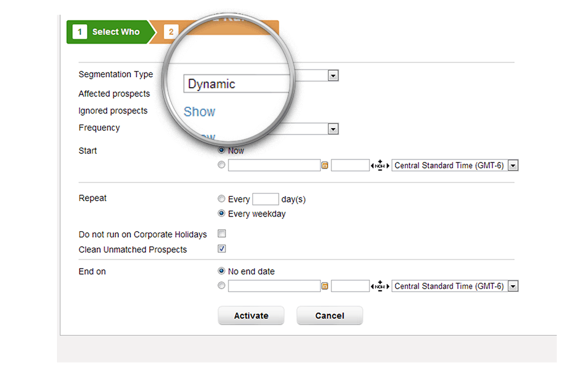Click the Affected prospects label
Screen dimensions: 588x368
pos(115,93)
